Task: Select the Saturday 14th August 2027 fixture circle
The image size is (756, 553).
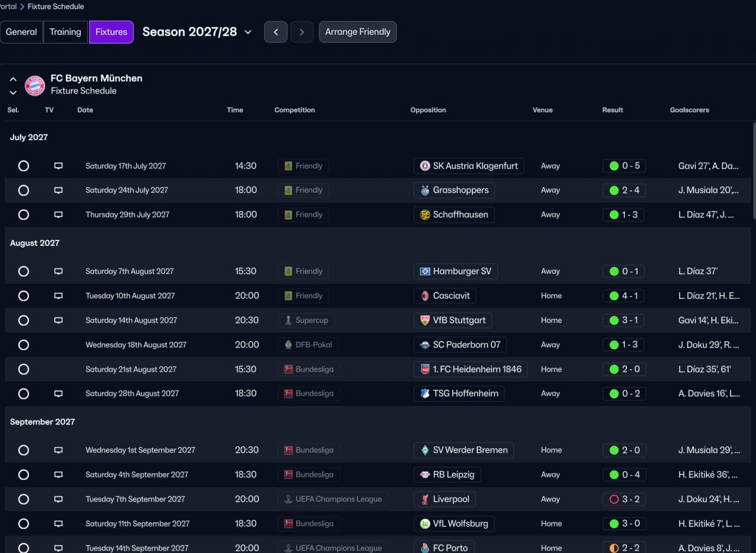Action: pyautogui.click(x=24, y=320)
